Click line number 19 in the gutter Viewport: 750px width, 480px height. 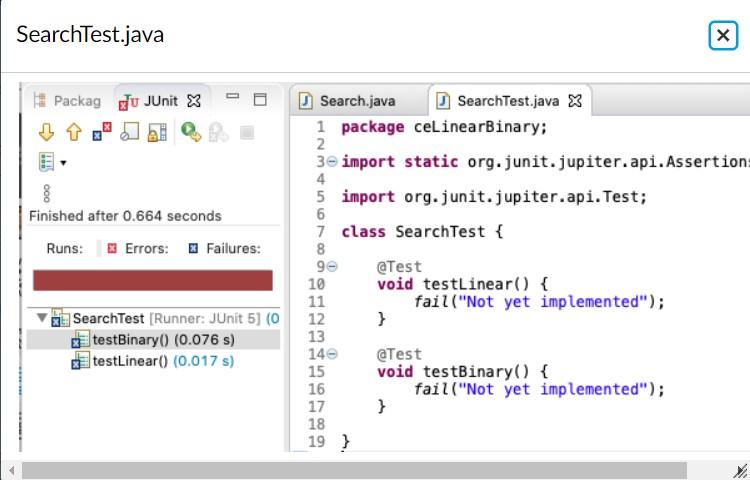(x=317, y=442)
